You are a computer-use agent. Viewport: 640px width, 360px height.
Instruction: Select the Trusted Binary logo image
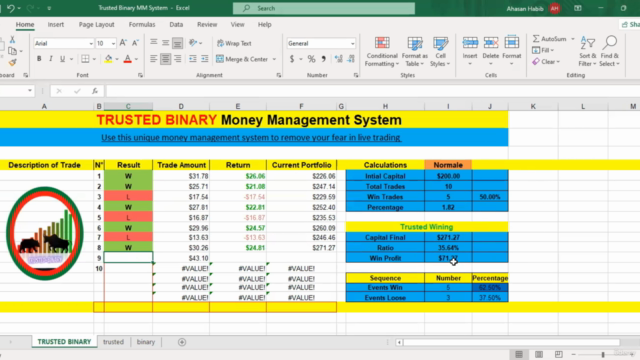click(45, 233)
